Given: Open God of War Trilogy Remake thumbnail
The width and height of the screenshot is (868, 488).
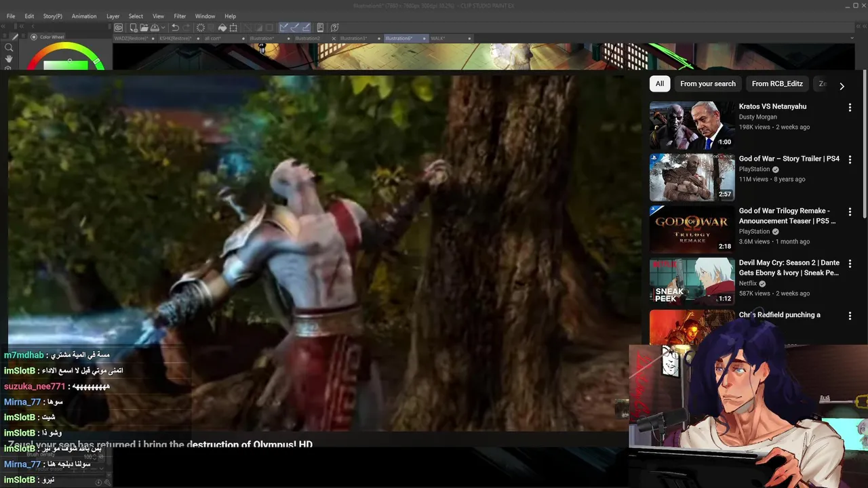Looking at the screenshot, I should click(x=692, y=229).
